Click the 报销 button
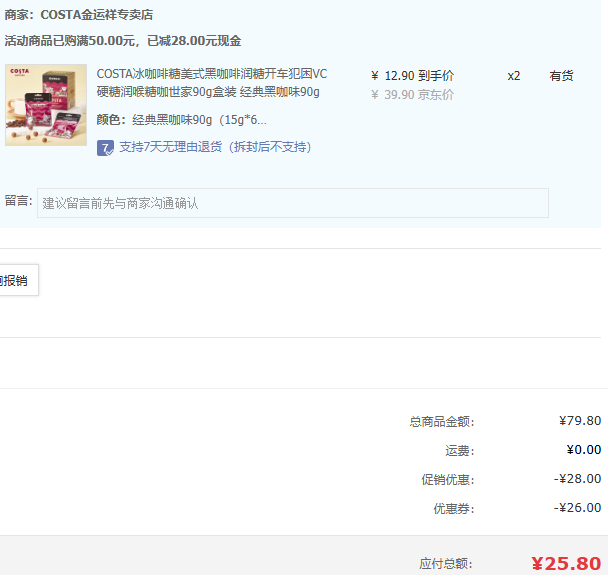Screen dimensions: 608x575 [18, 280]
